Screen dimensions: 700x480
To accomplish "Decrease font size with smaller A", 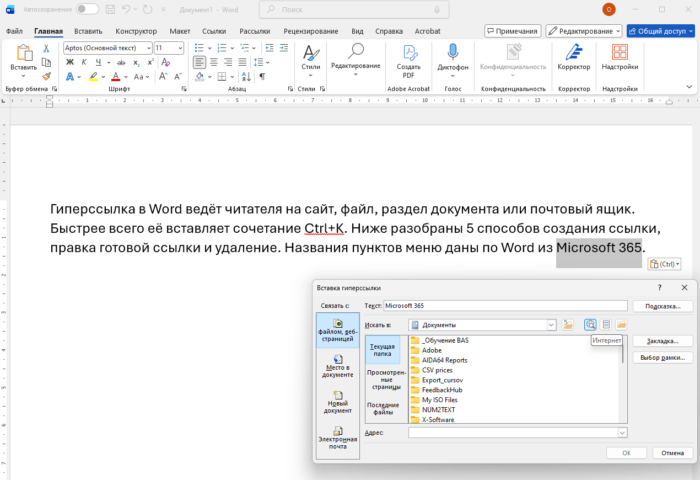I will 177,76.
